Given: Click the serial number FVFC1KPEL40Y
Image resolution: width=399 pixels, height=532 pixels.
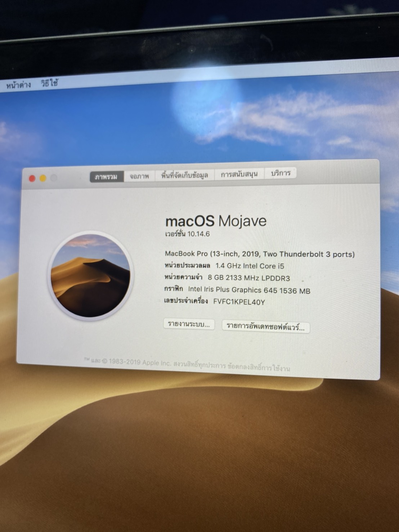Looking at the screenshot, I should (239, 302).
